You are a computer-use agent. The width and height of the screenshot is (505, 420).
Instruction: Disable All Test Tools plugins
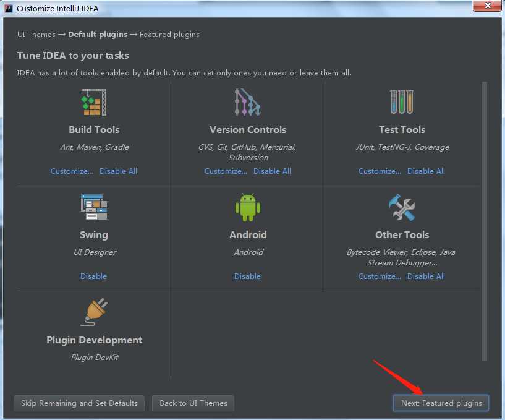tap(426, 171)
